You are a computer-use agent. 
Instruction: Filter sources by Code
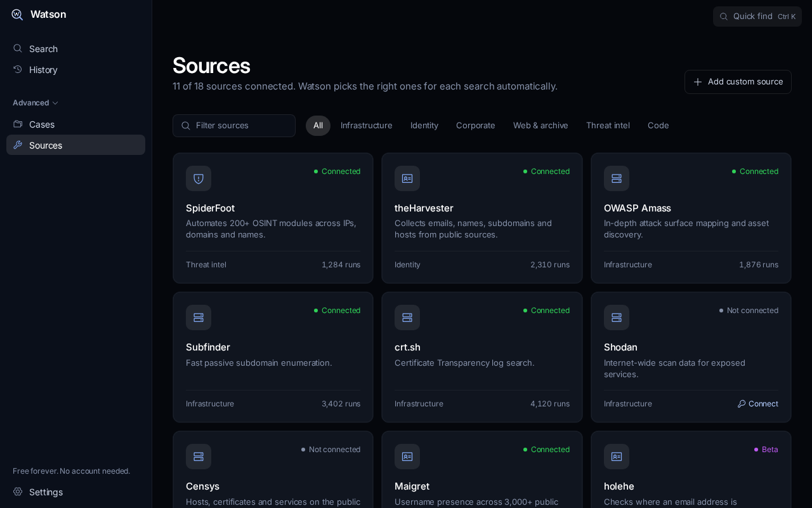click(658, 126)
